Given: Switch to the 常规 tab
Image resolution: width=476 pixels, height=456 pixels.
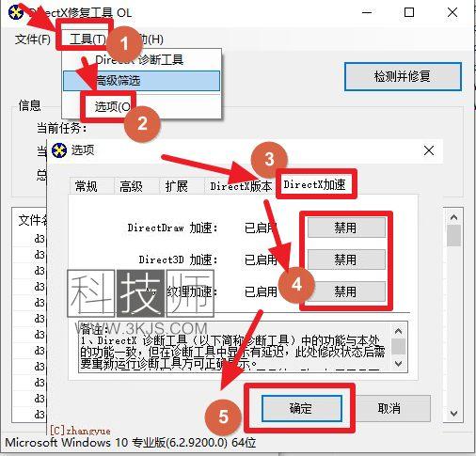Looking at the screenshot, I should click(86, 186).
